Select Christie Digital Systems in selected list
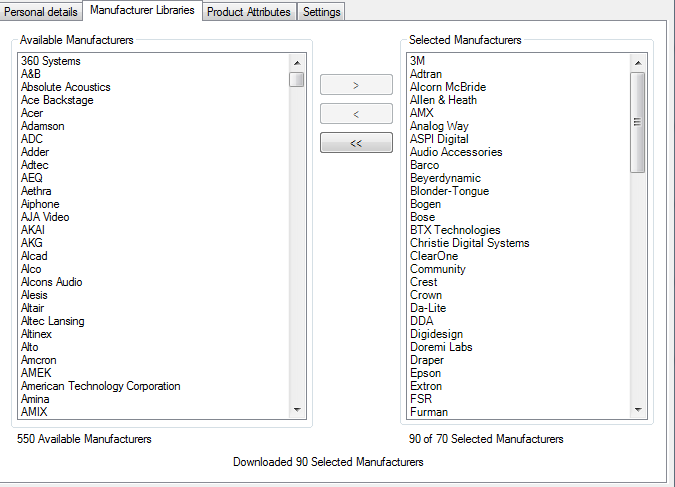This screenshot has height=487, width=675. coord(469,243)
